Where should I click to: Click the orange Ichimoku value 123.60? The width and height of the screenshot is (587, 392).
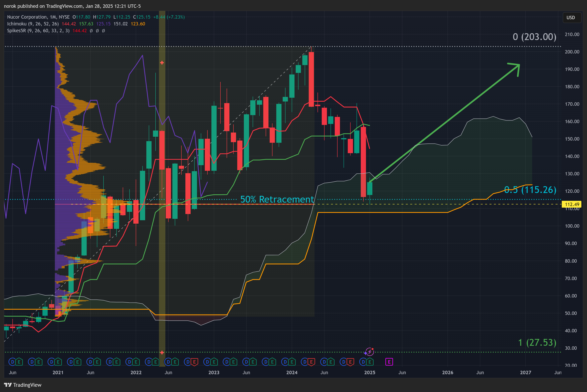138,24
